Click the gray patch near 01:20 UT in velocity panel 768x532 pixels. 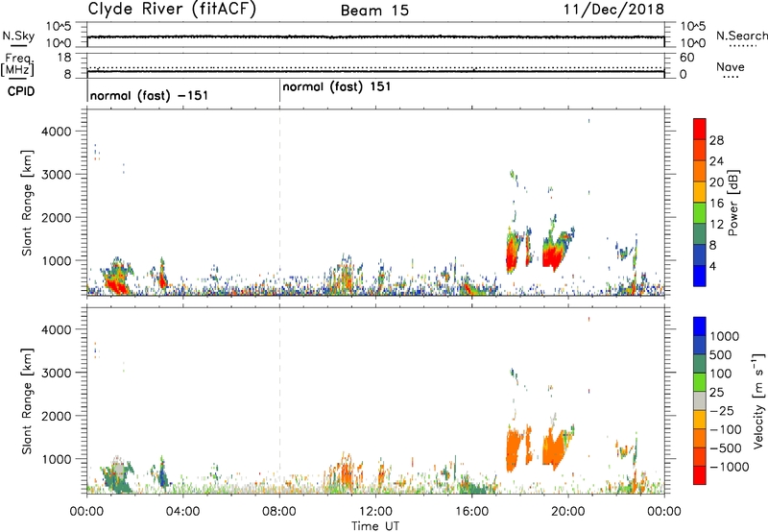118,470
